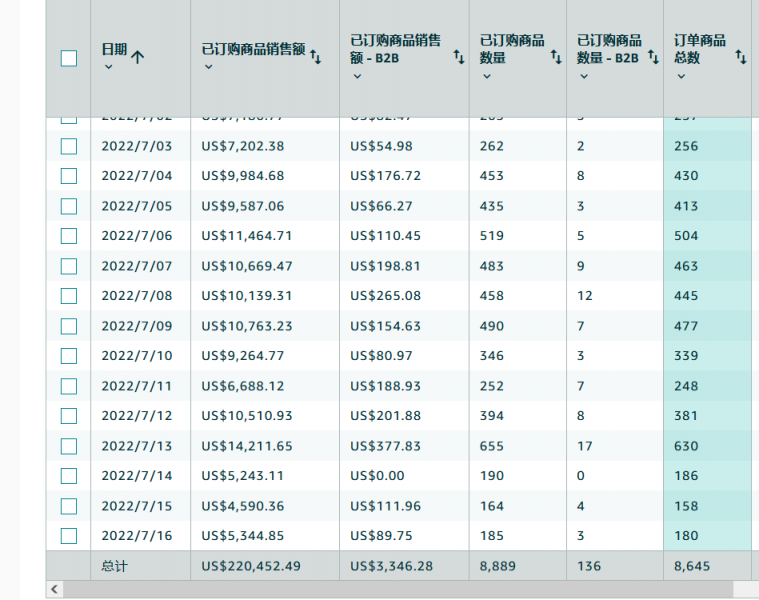Expand the chevron under 日期 header

click(x=108, y=67)
